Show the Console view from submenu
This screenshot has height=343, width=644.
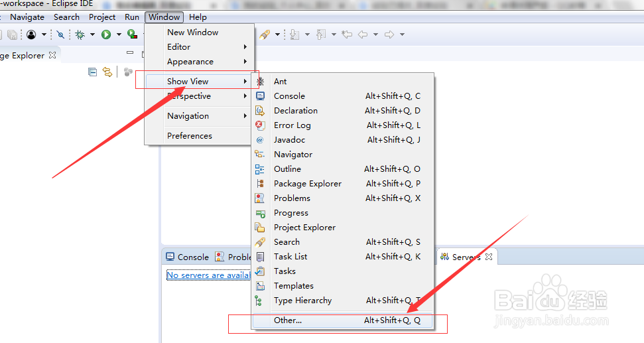pyautogui.click(x=343, y=96)
